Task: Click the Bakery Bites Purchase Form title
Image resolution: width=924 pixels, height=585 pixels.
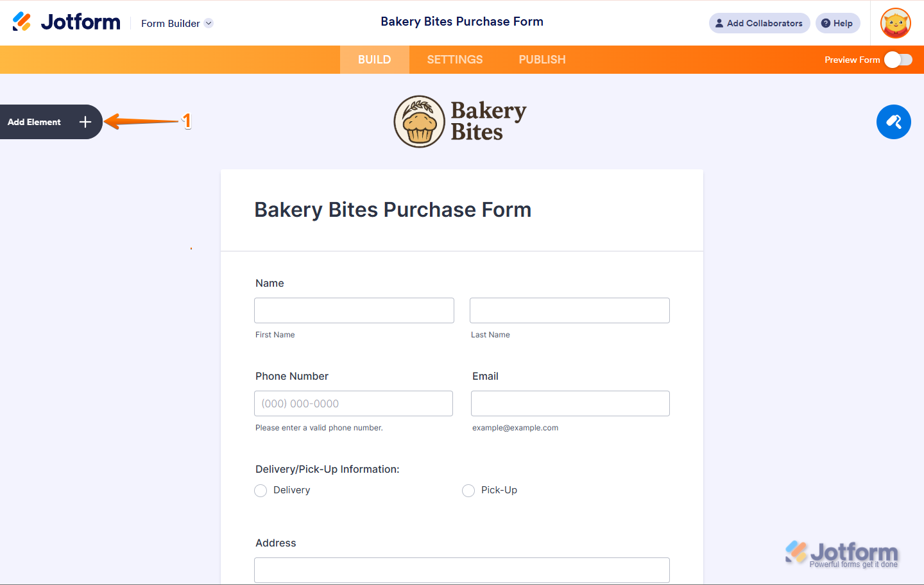Action: pyautogui.click(x=393, y=210)
